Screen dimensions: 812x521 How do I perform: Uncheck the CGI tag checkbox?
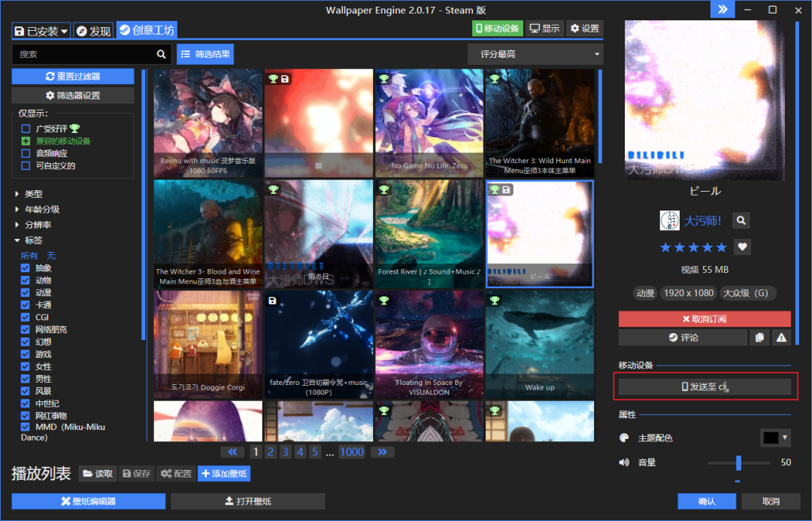tap(25, 317)
